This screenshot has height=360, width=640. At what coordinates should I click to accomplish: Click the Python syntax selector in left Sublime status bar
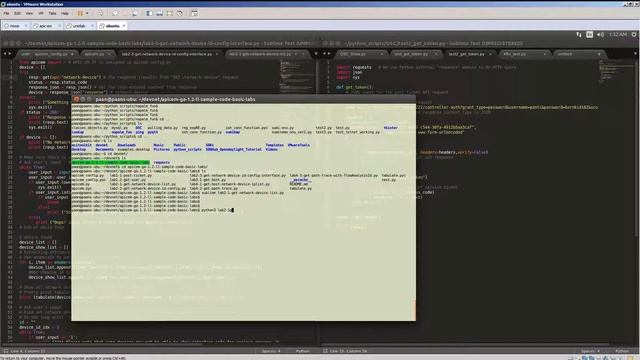click(302, 351)
